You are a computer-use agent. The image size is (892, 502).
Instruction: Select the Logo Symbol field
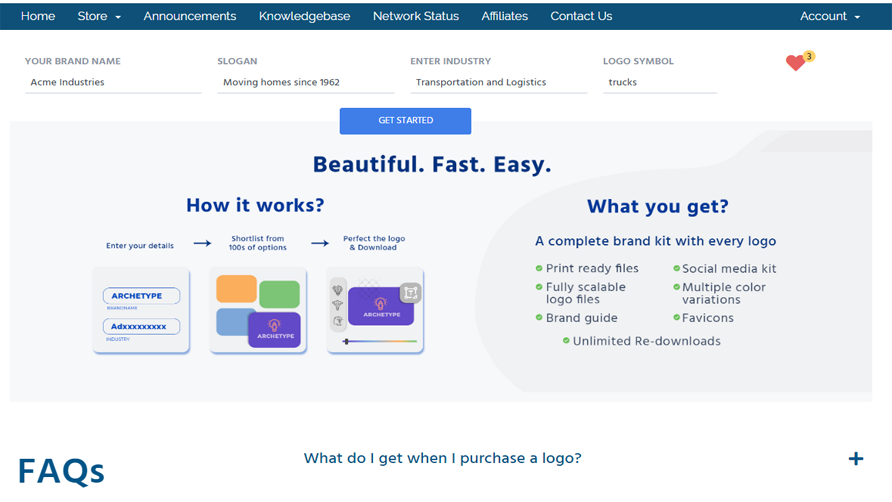click(x=660, y=83)
